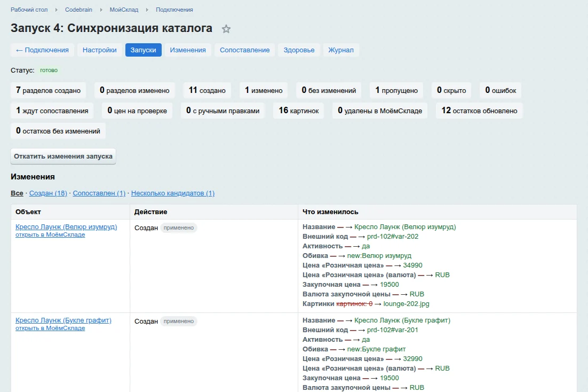Click new:Велюр изумруд upholstery value
This screenshot has width=588, height=392.
click(x=379, y=256)
